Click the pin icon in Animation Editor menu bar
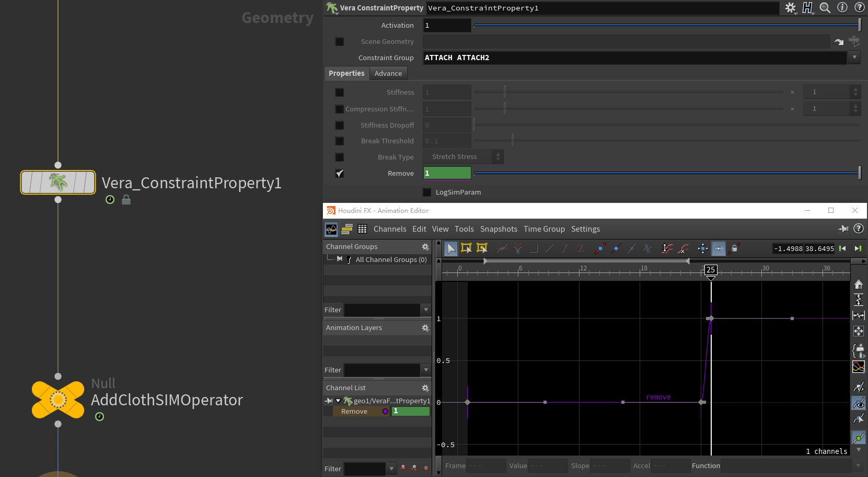Viewport: 868px width, 477px height. tap(843, 229)
